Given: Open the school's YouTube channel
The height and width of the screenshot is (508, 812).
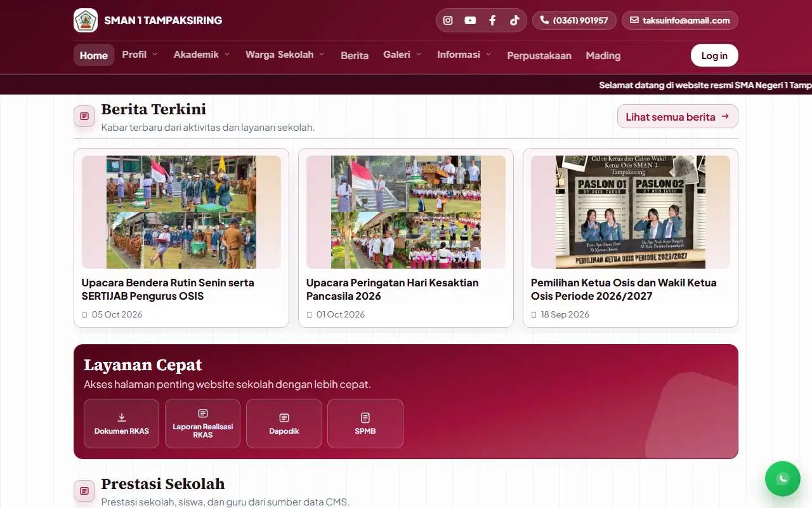Looking at the screenshot, I should (470, 20).
